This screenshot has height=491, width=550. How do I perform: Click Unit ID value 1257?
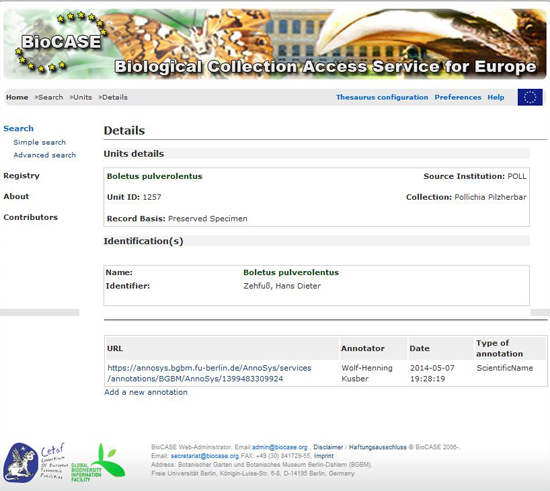[152, 197]
